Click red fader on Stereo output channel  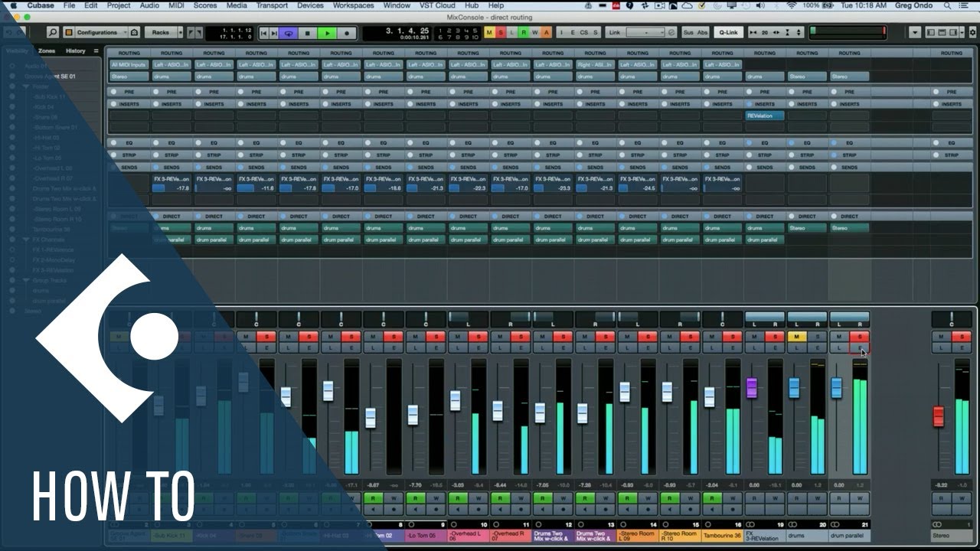point(938,417)
